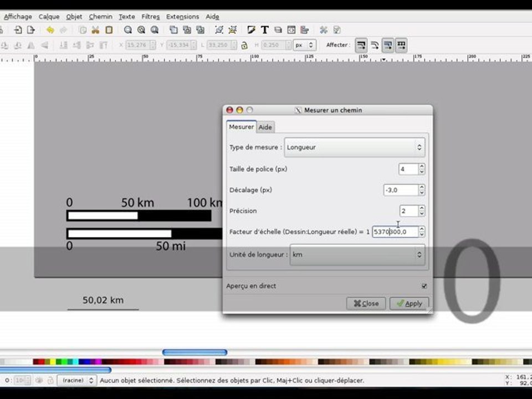Image resolution: width=532 pixels, height=399 pixels.
Task: Select the Mesurer tab in dialog
Action: 241,126
